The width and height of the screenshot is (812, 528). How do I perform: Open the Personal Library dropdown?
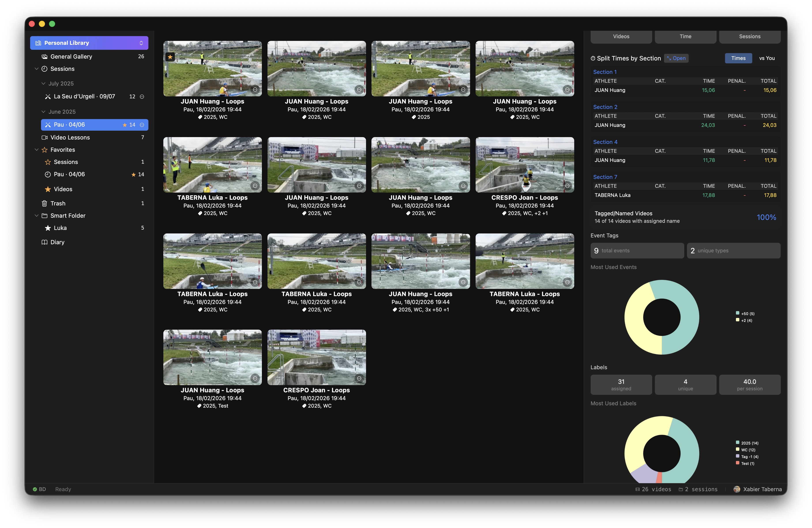pyautogui.click(x=141, y=43)
